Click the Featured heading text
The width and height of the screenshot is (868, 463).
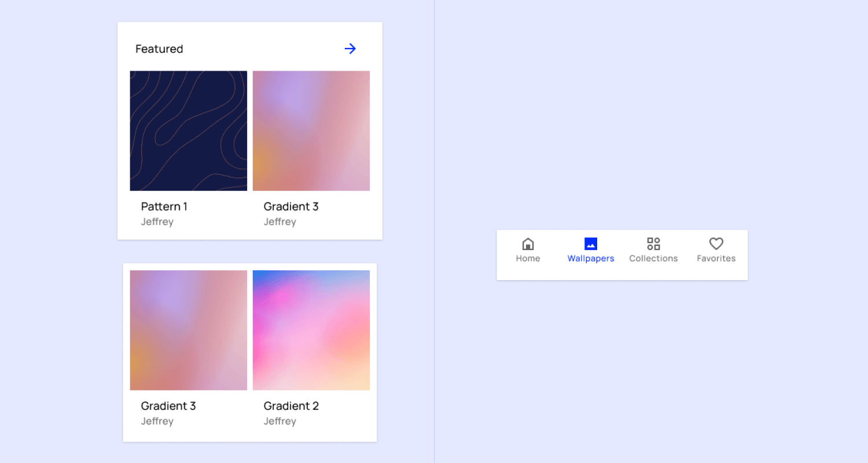point(159,49)
